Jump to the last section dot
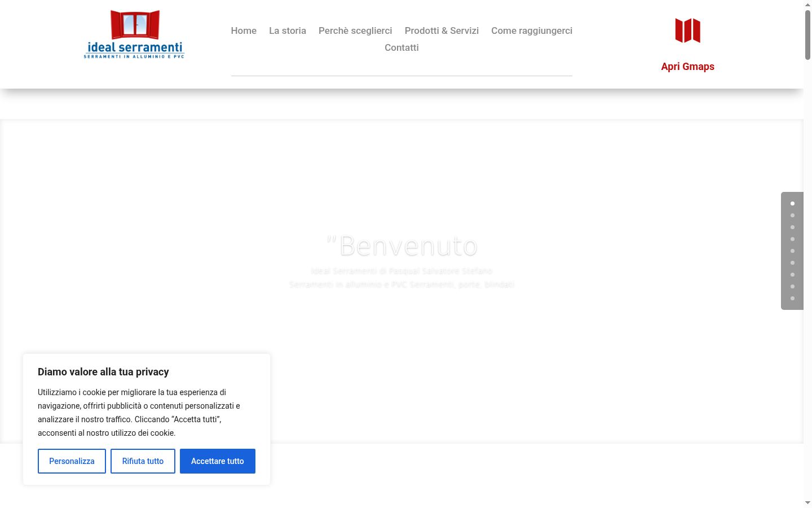The height and width of the screenshot is (508, 812). click(x=792, y=298)
